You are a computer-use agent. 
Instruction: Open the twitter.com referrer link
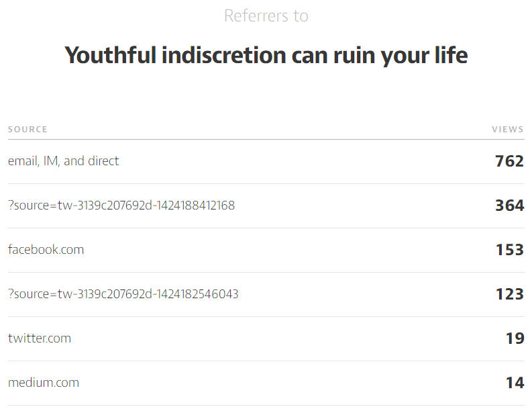coord(39,338)
